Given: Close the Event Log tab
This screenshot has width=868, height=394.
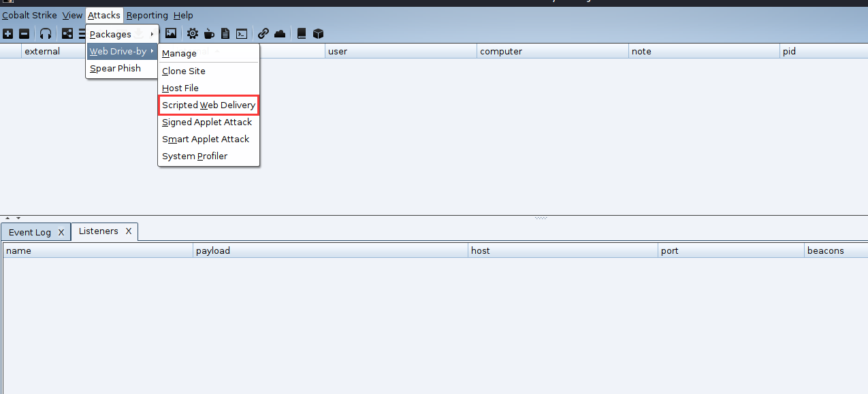Looking at the screenshot, I should [61, 232].
